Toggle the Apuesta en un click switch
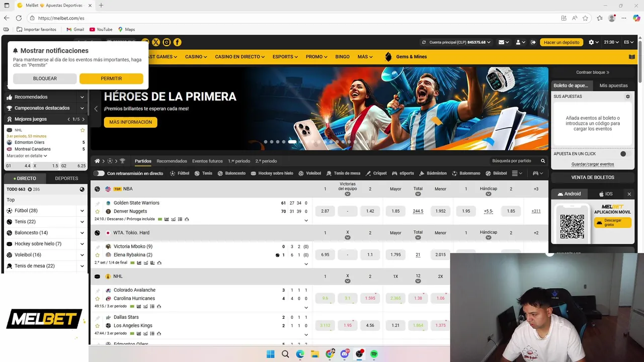 coord(625,154)
